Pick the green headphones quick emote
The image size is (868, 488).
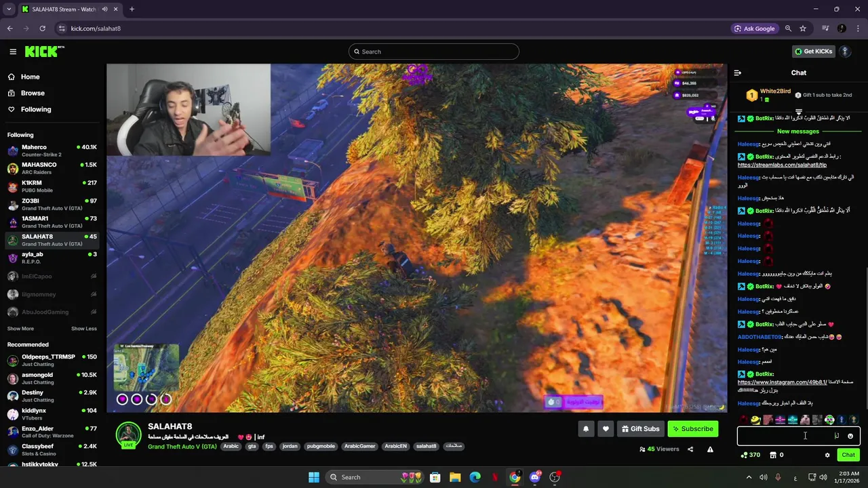click(x=829, y=420)
